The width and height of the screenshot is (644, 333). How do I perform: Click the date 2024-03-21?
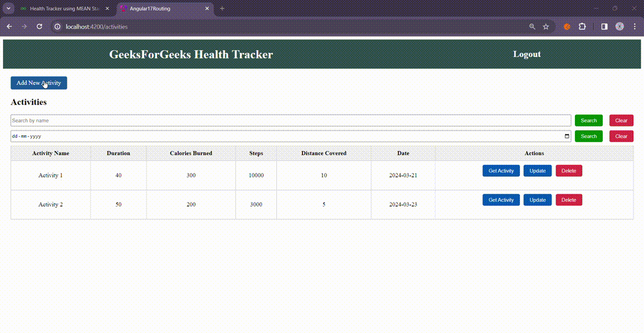point(403,176)
